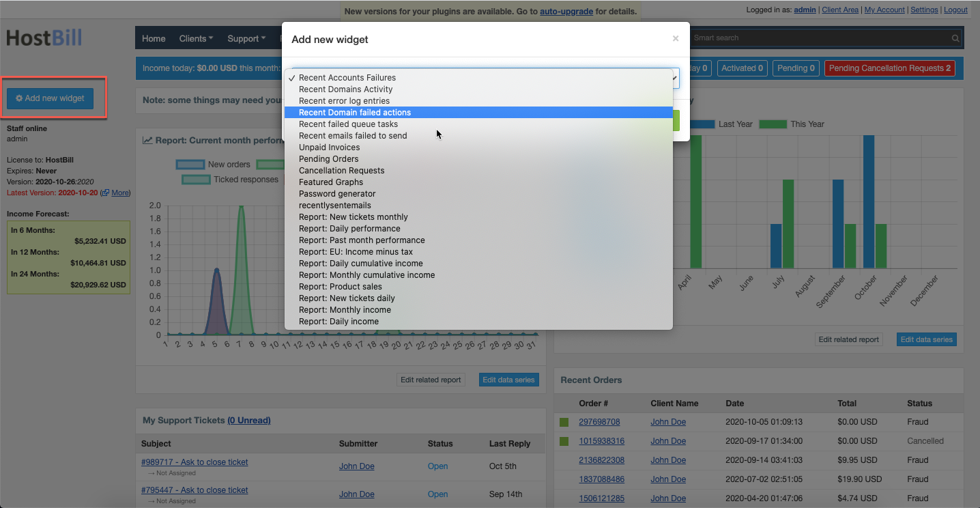The image size is (980, 508).
Task: Select Recent Domain failed actions from the list
Action: pyautogui.click(x=355, y=112)
